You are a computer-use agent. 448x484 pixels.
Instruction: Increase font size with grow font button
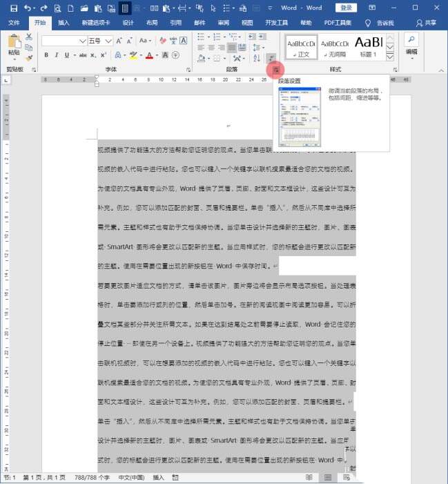[x=119, y=41]
